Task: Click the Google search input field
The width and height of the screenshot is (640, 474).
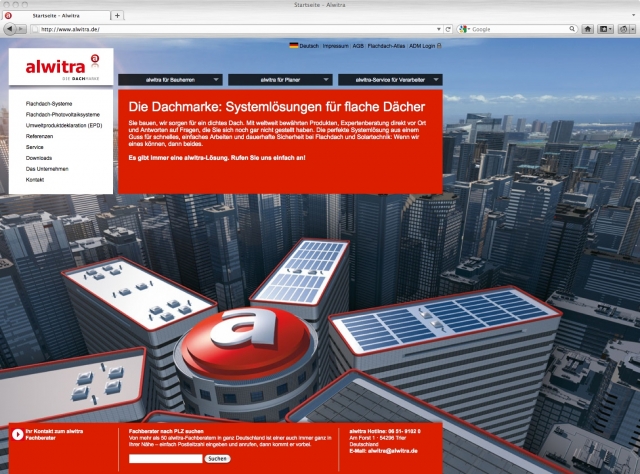Action: (519, 29)
